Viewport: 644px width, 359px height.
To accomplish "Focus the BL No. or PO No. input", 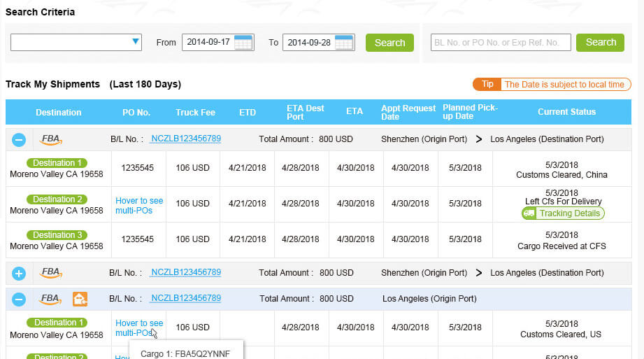I will 501,43.
